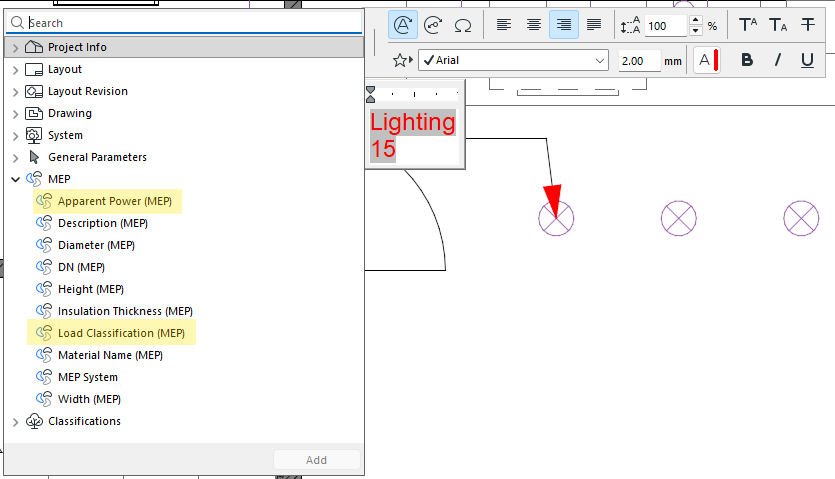
Task: Increase leading with stepper up arrow
Action: 695,20
